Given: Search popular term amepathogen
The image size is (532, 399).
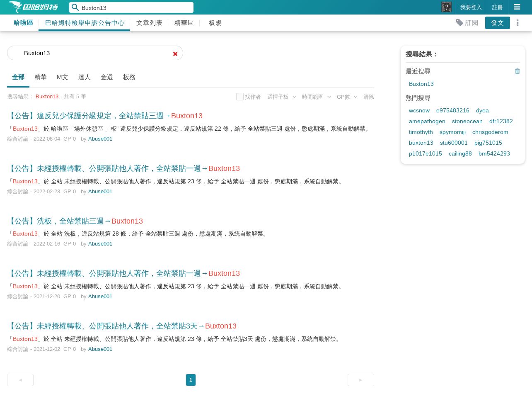Looking at the screenshot, I should [427, 121].
